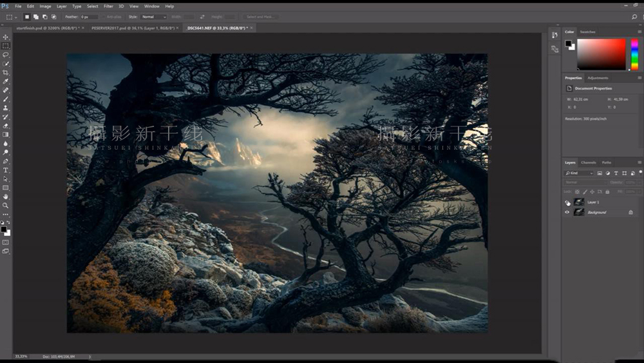The image size is (644, 363).
Task: Switch to startfinish.psd document tab
Action: (48, 28)
